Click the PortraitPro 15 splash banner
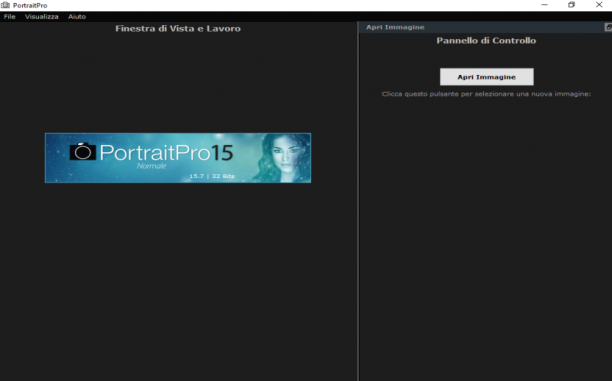The image size is (612, 381). tap(178, 158)
